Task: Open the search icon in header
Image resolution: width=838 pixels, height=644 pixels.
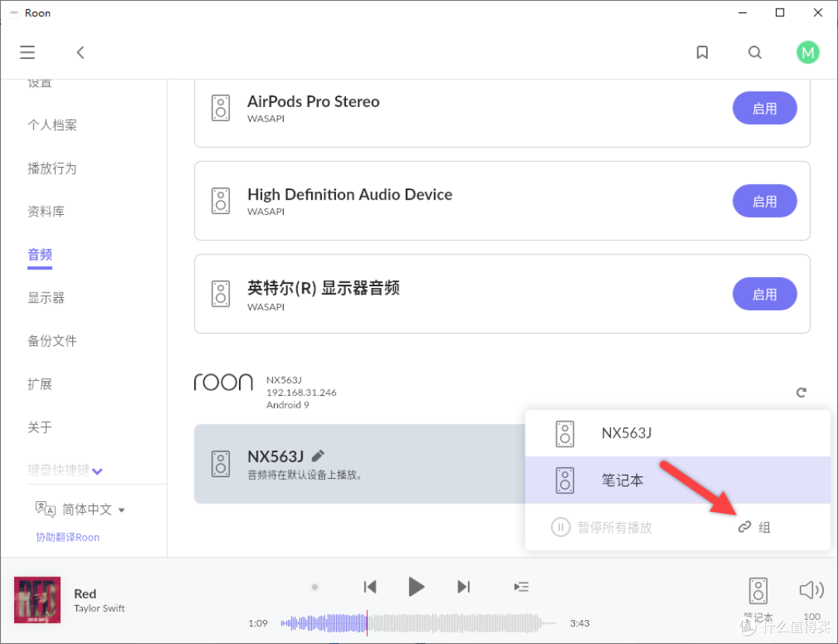Action: tap(755, 53)
